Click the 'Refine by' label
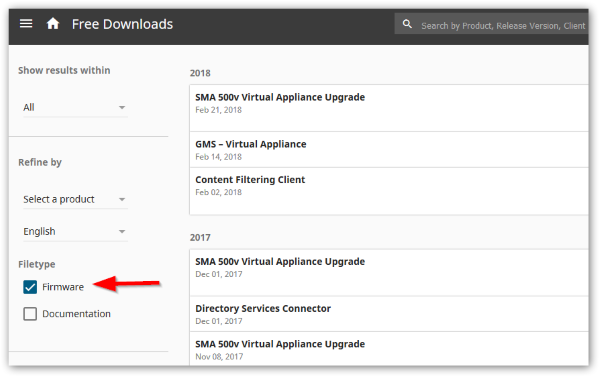The height and width of the screenshot is (377, 600). [40, 162]
